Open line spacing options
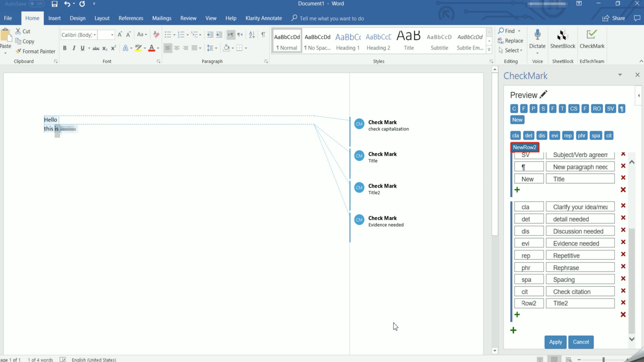This screenshot has width=644, height=362. click(x=212, y=48)
